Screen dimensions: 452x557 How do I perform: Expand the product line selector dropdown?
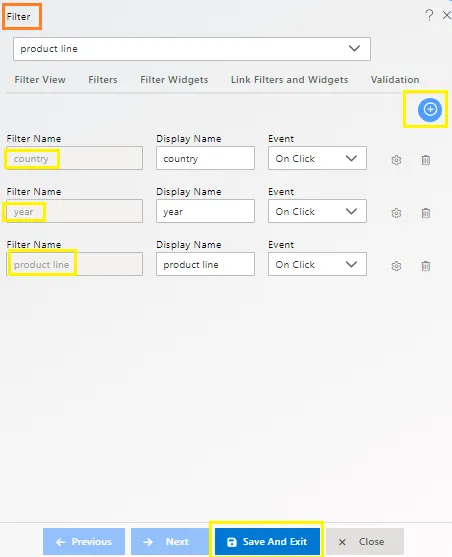(192, 49)
